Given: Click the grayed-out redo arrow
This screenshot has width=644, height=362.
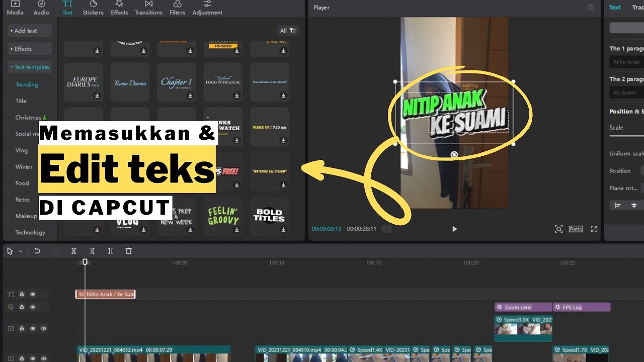Looking at the screenshot, I should pos(56,251).
